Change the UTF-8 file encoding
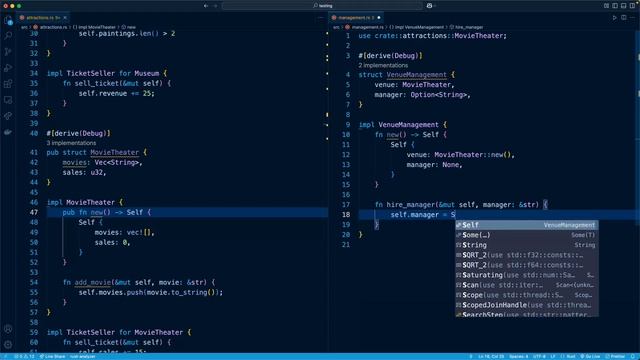The height and width of the screenshot is (360, 640). click(x=539, y=357)
